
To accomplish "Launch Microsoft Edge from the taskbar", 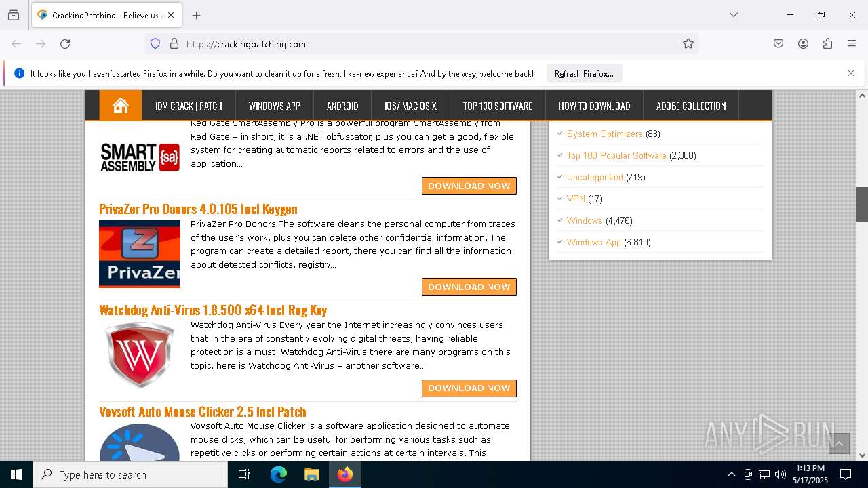I will (279, 474).
